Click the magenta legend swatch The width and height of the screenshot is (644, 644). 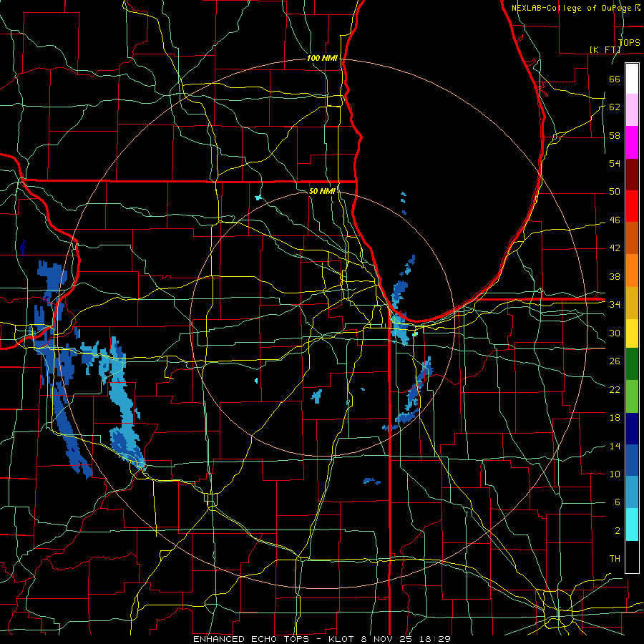[632, 142]
